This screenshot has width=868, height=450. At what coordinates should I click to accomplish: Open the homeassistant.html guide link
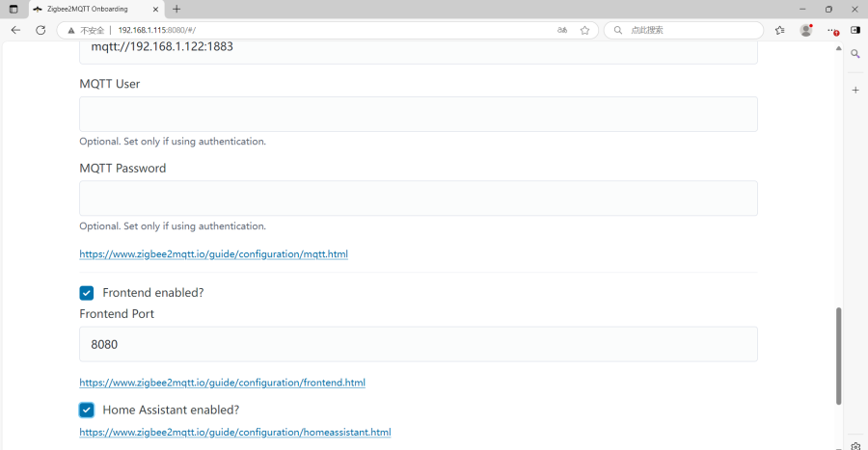click(234, 432)
